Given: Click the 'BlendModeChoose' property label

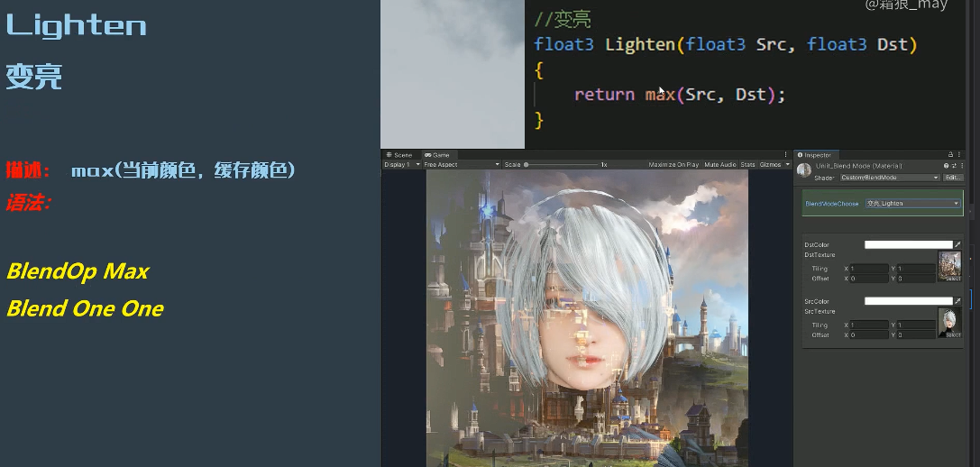Looking at the screenshot, I should click(832, 204).
